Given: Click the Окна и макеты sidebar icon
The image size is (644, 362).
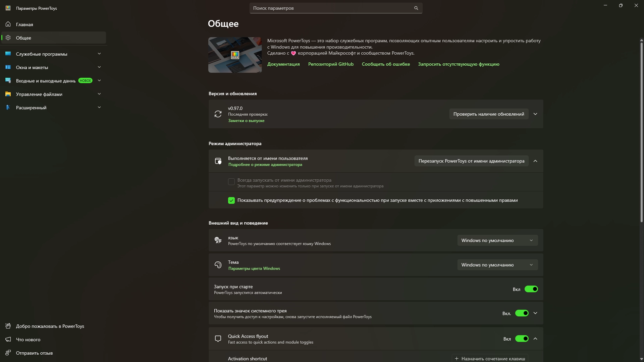Looking at the screenshot, I should (8, 67).
